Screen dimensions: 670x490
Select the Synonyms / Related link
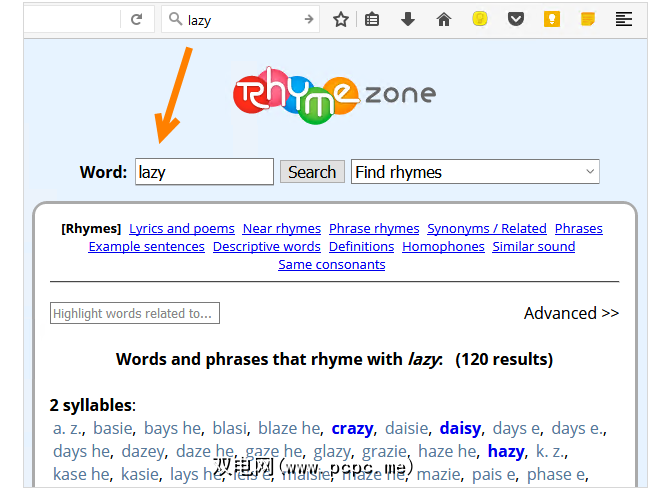click(x=487, y=228)
